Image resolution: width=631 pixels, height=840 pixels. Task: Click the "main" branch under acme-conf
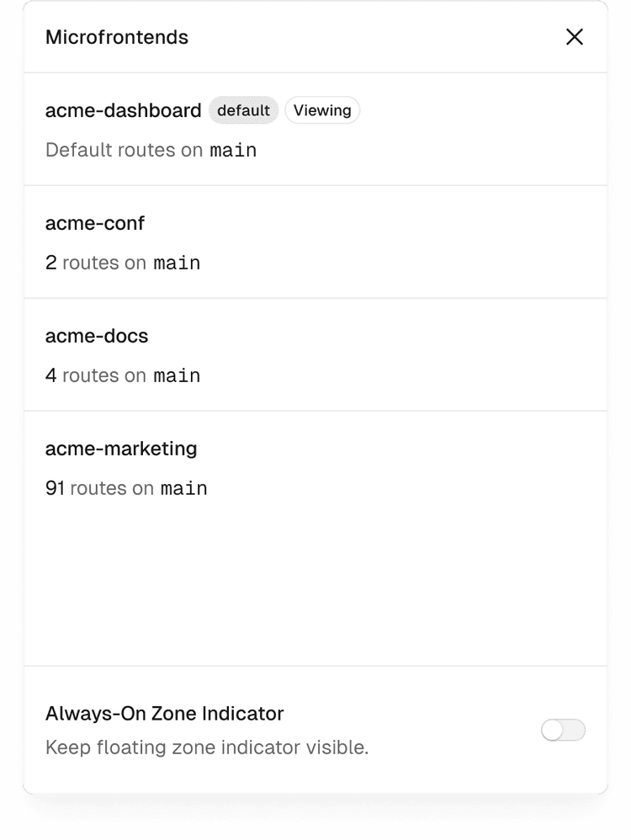[178, 263]
